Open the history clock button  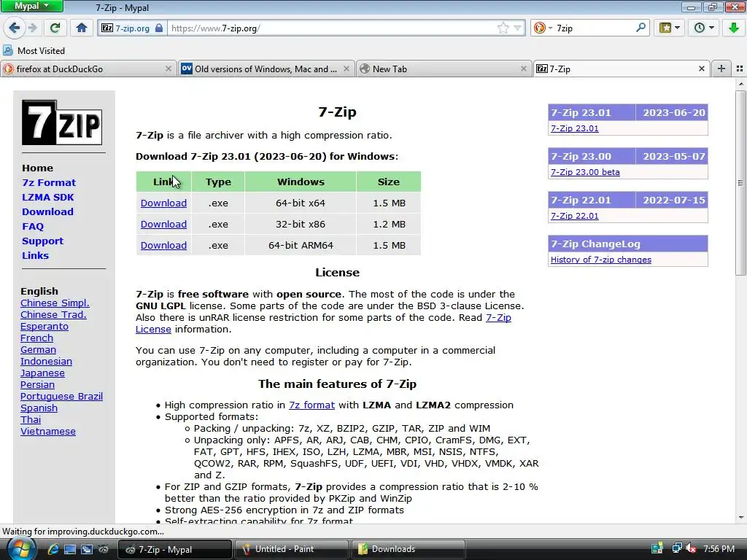700,28
